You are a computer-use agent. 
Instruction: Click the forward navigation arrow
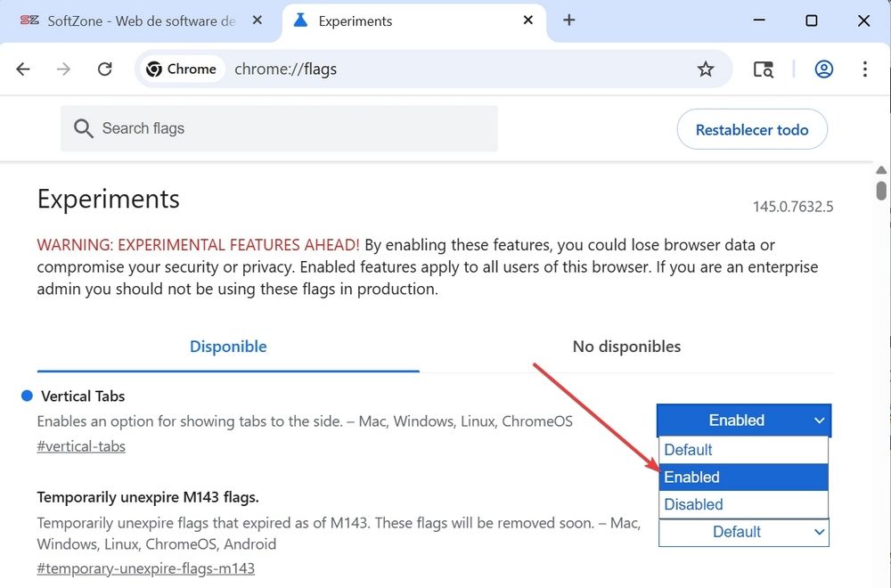coord(63,69)
